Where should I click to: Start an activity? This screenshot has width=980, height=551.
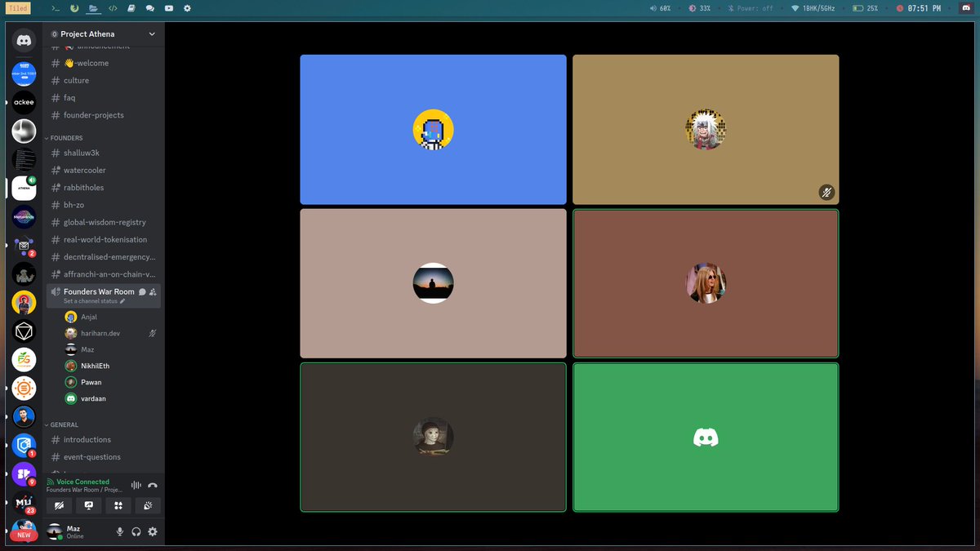118,505
